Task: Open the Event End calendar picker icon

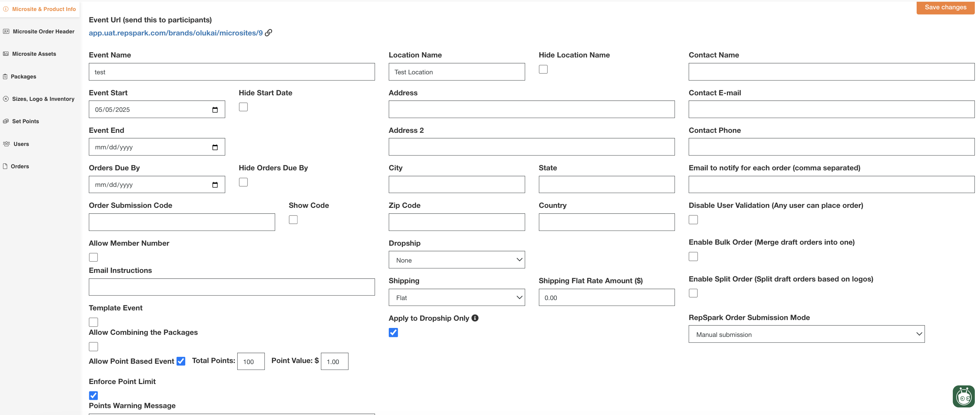Action: (x=215, y=148)
